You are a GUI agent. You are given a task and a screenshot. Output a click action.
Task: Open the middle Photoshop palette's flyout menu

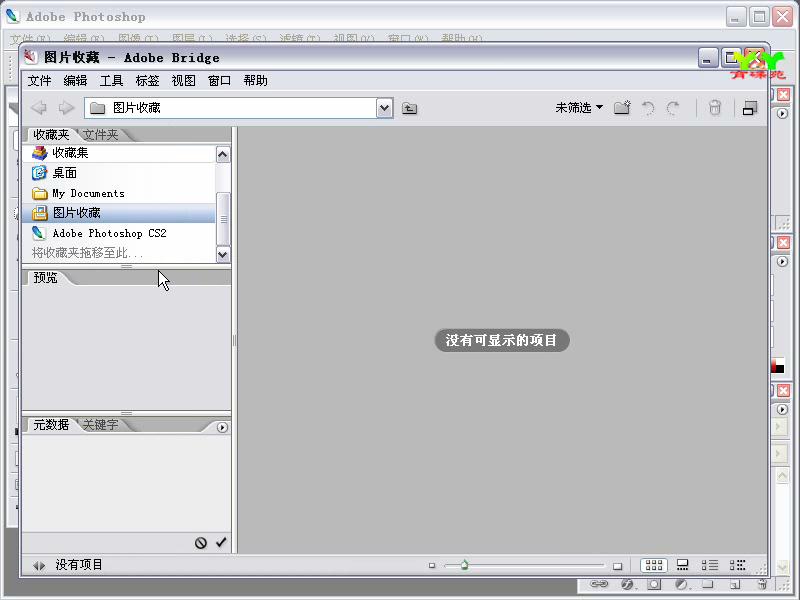pos(782,262)
